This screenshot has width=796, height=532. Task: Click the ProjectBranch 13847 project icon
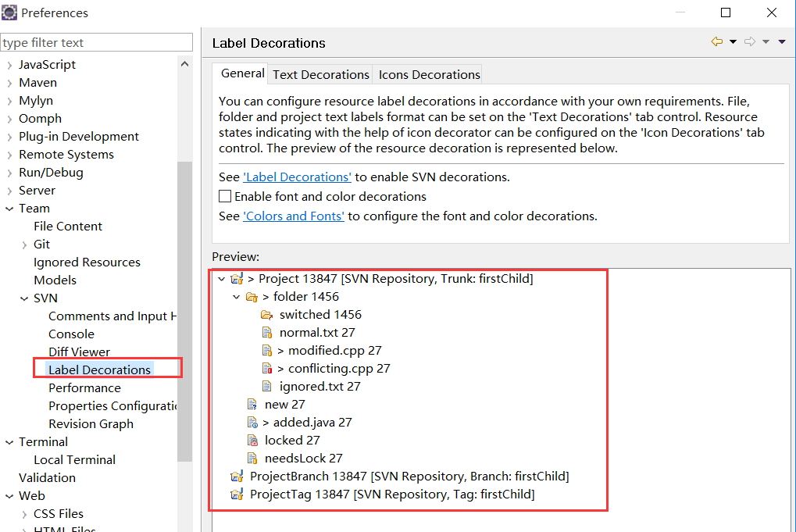[237, 477]
